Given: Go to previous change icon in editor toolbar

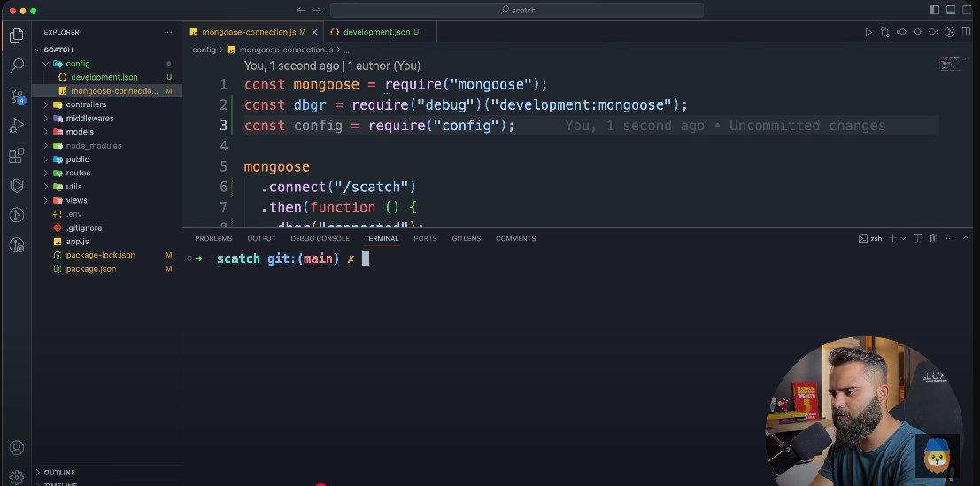Looking at the screenshot, I should 901,32.
